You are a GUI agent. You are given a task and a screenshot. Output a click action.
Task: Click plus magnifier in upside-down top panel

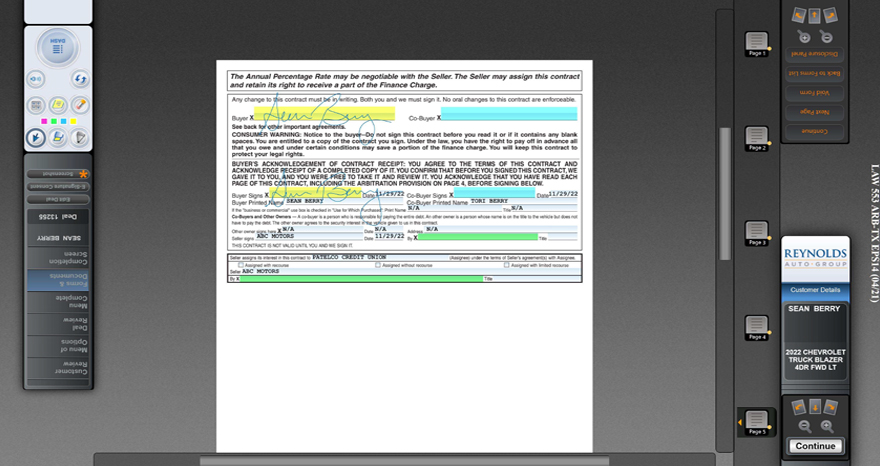(x=804, y=37)
